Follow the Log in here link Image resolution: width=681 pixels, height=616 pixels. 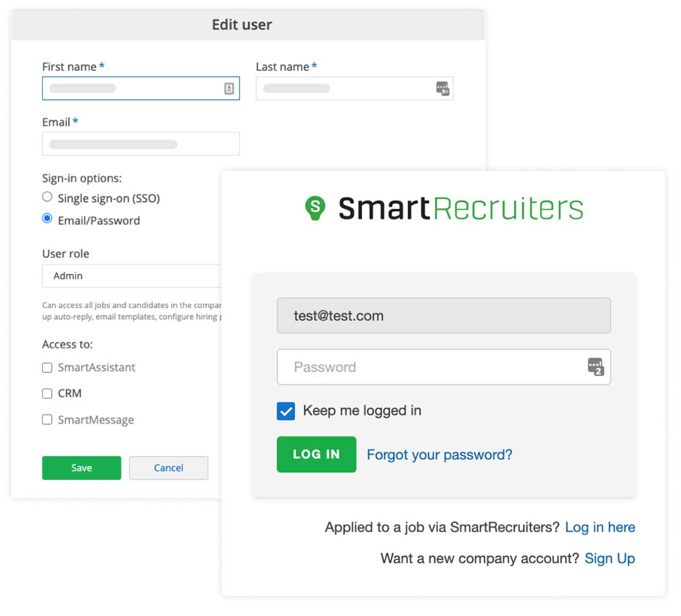click(600, 528)
